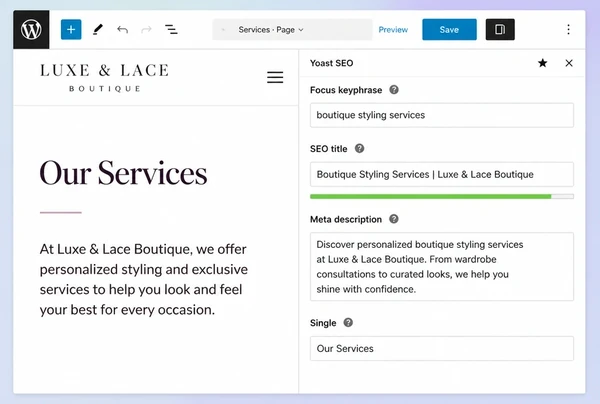Open the Services Page document dropdown
The width and height of the screenshot is (600, 404).
pos(292,29)
